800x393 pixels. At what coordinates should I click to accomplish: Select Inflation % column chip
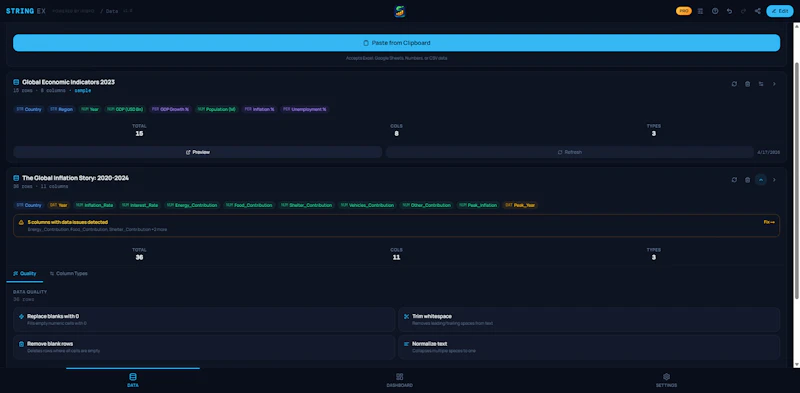(259, 109)
